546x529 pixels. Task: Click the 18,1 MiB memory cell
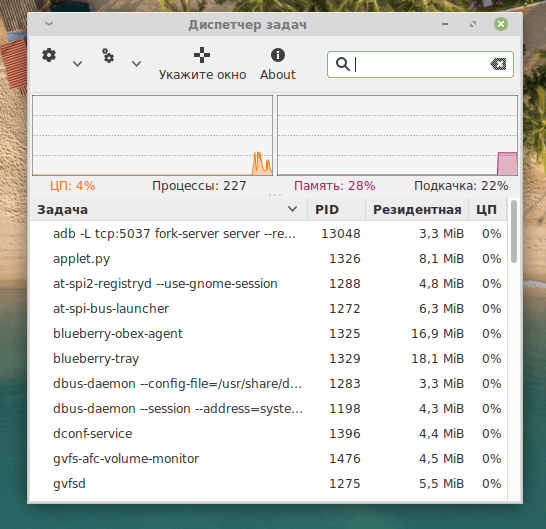click(x=438, y=359)
